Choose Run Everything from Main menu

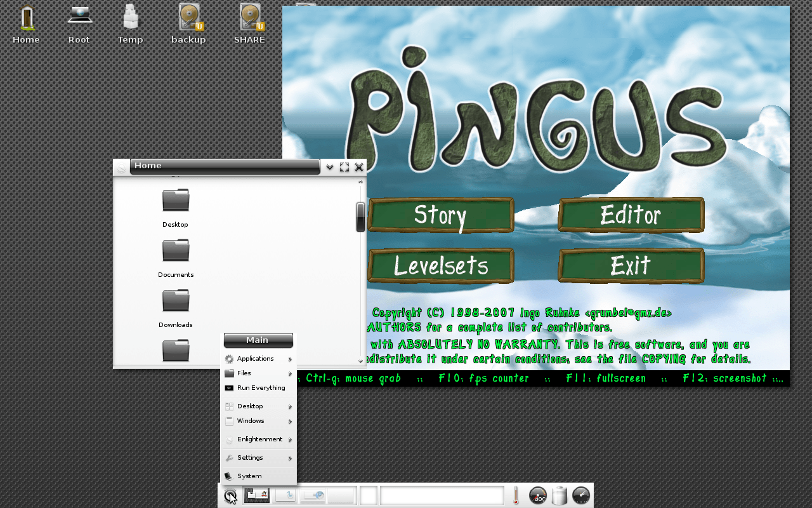pos(258,388)
